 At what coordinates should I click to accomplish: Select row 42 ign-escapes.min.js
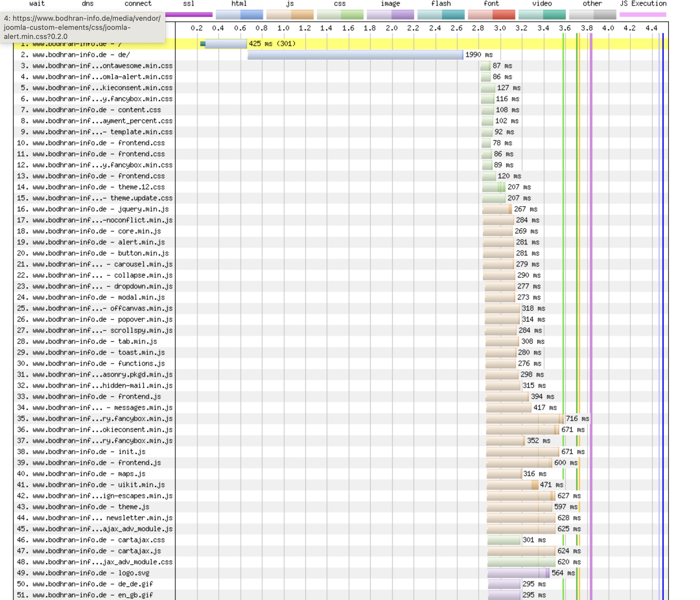tap(95, 496)
